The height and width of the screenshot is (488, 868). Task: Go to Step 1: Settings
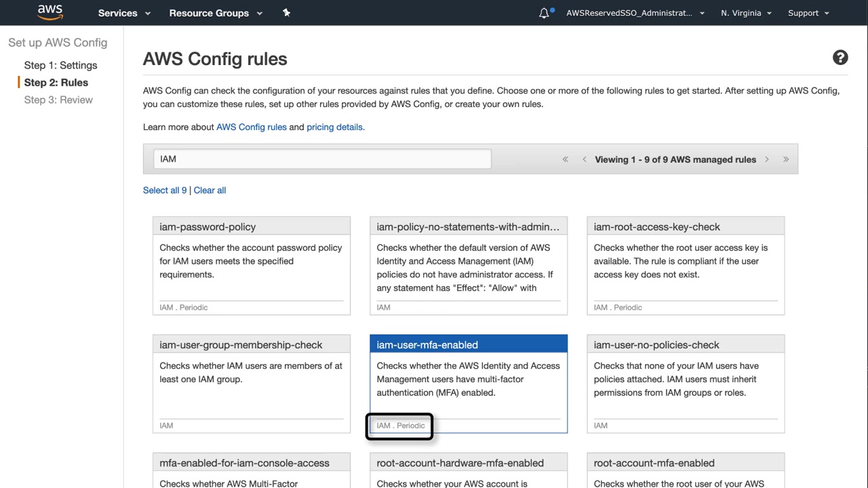[60, 65]
